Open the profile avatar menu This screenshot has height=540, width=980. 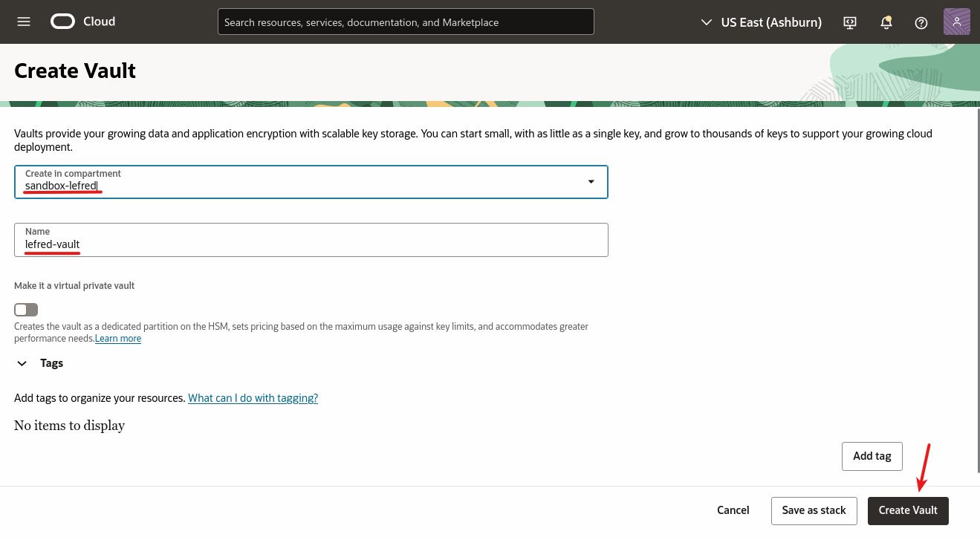956,22
